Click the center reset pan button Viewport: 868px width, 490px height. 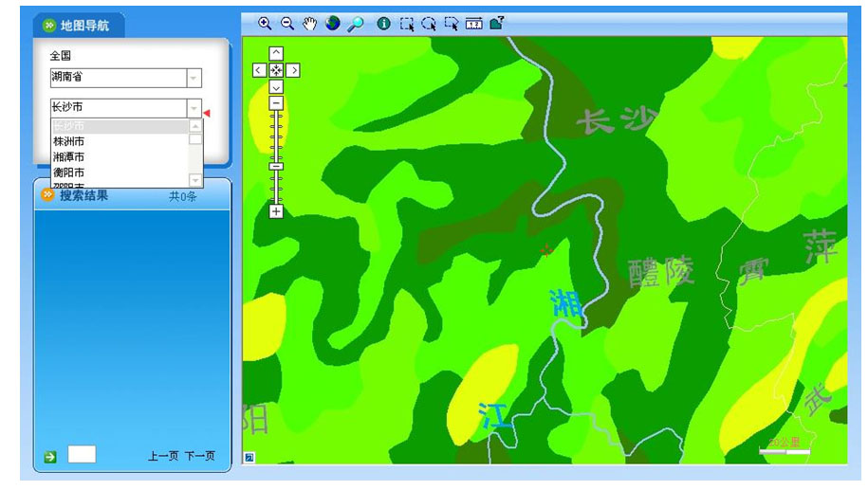point(276,70)
